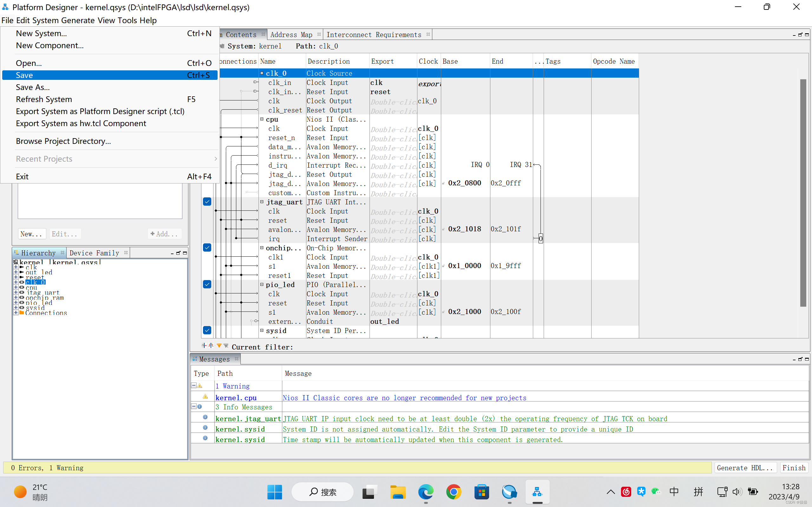Expand cpu in the Hierarchy tree
Screen dimensions: 812x507
click(16, 287)
